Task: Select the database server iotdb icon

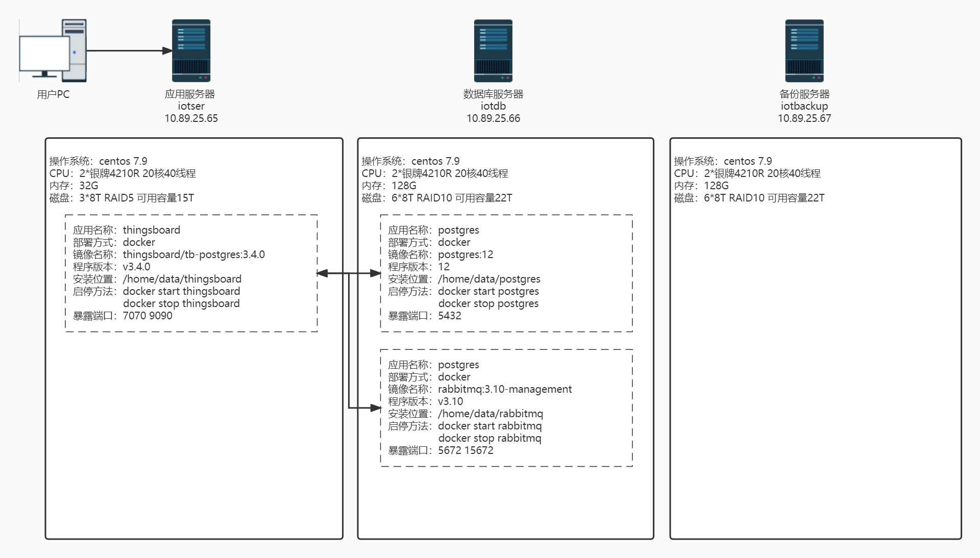Action: [493, 50]
